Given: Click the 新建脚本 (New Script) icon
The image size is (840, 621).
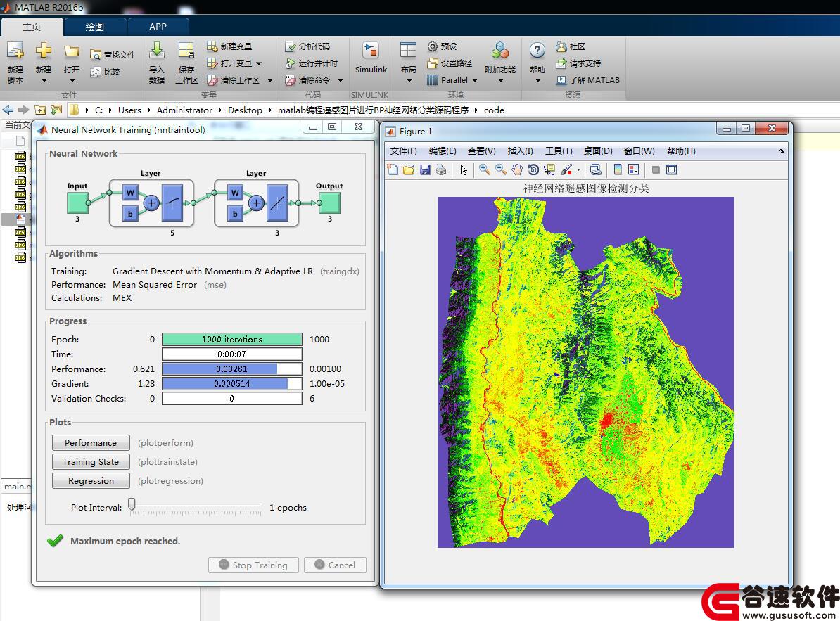Looking at the screenshot, I should coord(15,51).
